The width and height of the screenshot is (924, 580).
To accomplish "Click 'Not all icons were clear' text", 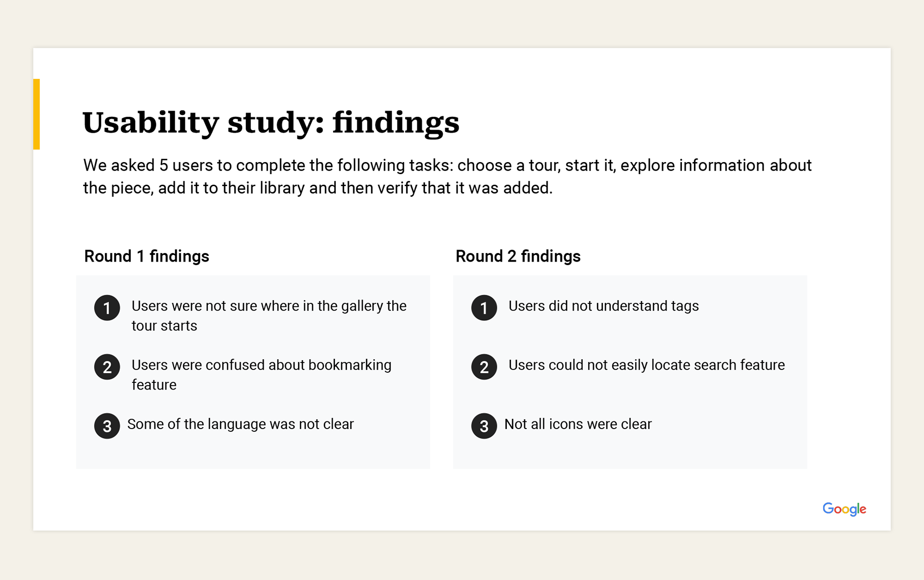I will 578,424.
